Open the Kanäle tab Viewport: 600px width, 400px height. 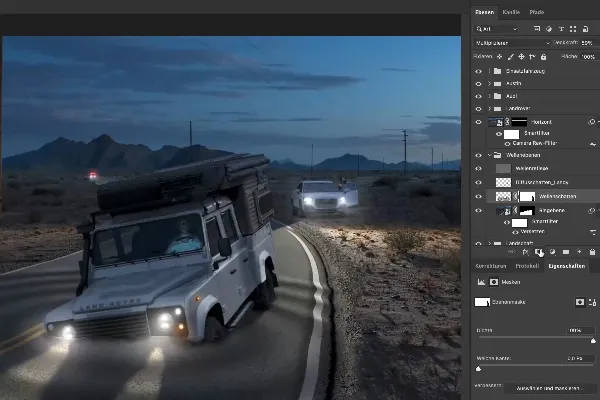(511, 12)
